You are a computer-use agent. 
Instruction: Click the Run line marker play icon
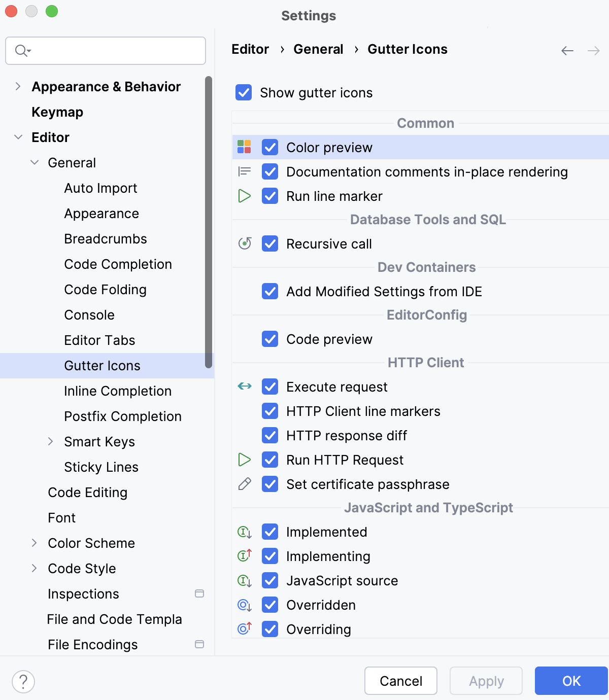coord(244,196)
